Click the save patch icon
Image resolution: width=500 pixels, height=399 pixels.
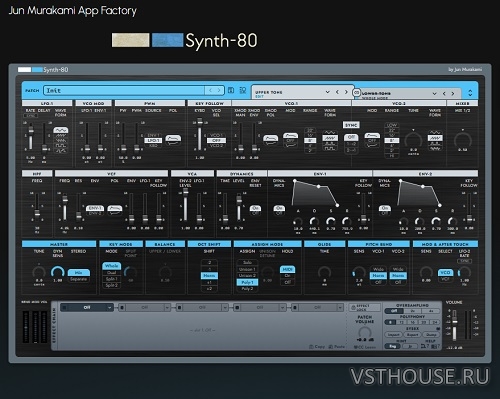click(x=231, y=90)
